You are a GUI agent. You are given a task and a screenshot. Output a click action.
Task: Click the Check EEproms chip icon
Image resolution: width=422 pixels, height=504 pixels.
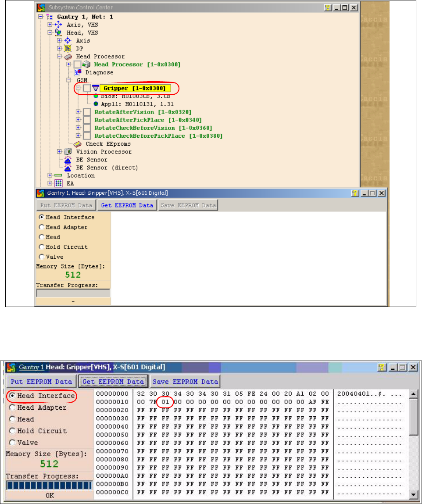click(x=78, y=144)
